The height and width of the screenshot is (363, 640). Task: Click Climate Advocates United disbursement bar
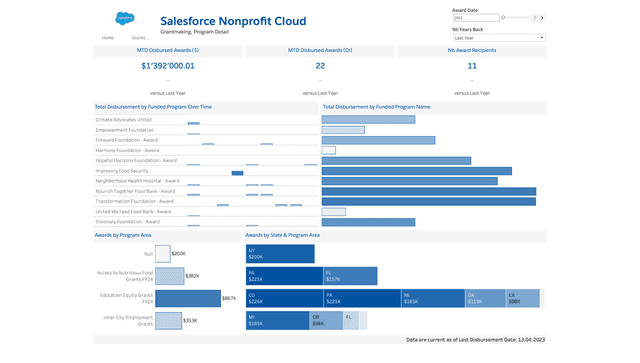368,119
